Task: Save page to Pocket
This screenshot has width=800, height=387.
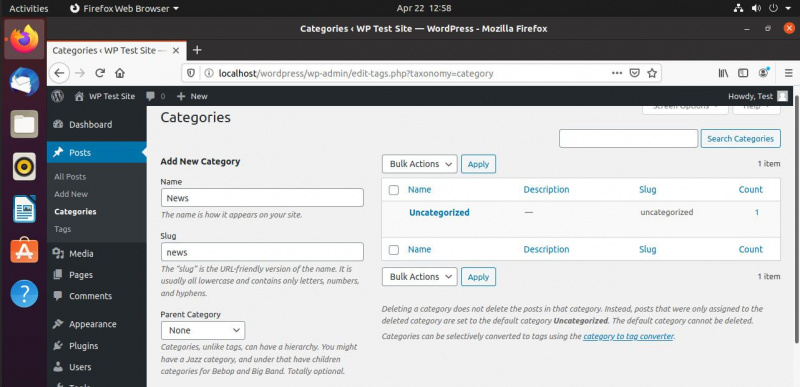Action: click(634, 73)
